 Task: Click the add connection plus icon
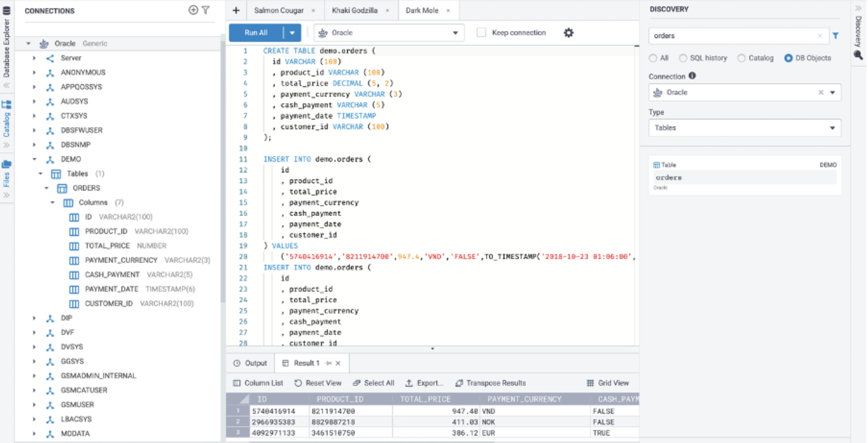pos(193,10)
